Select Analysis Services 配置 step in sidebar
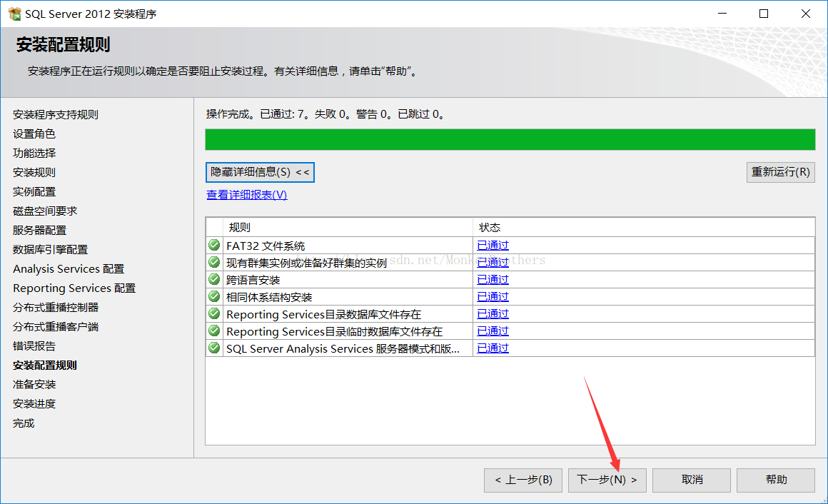This screenshot has width=828, height=504. click(69, 269)
